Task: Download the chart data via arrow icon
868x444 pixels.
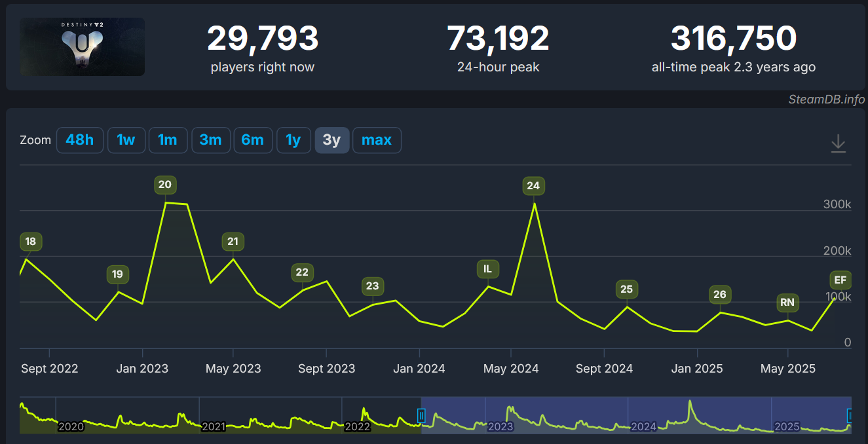Action: pyautogui.click(x=839, y=143)
